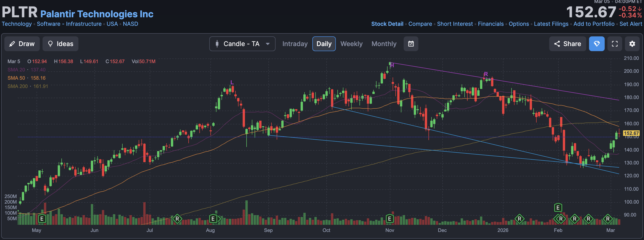The width and height of the screenshot is (644, 240).
Task: Go to Stock Detail
Action: (387, 24)
